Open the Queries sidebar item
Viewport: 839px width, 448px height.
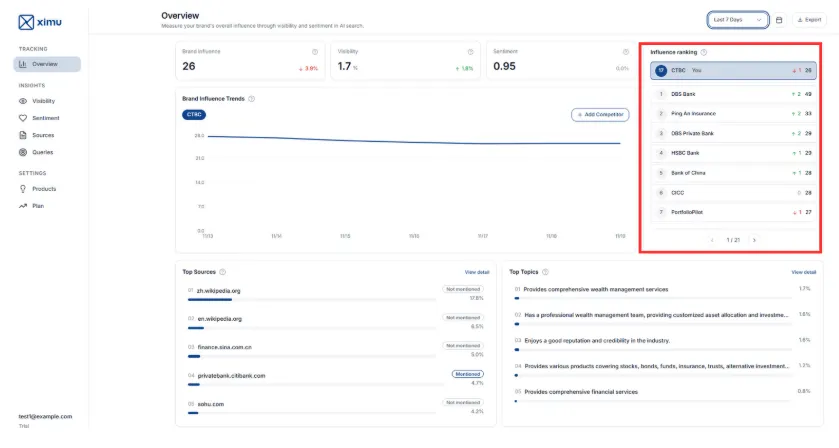[42, 152]
